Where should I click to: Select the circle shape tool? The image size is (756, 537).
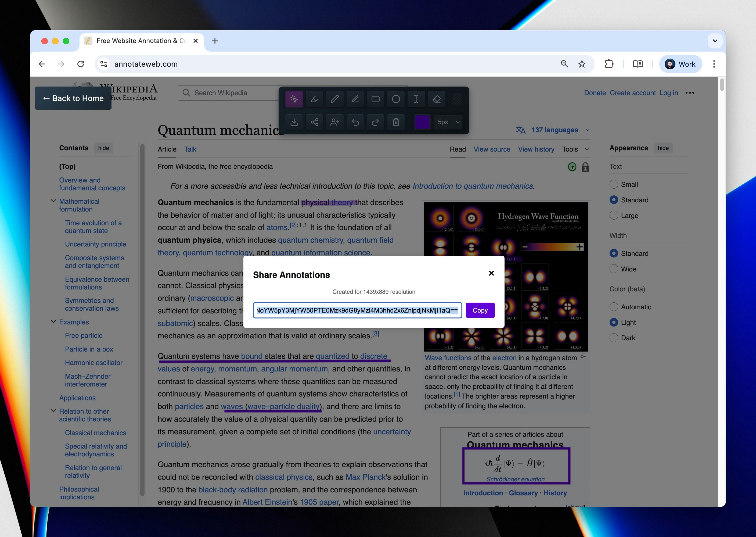coord(396,99)
